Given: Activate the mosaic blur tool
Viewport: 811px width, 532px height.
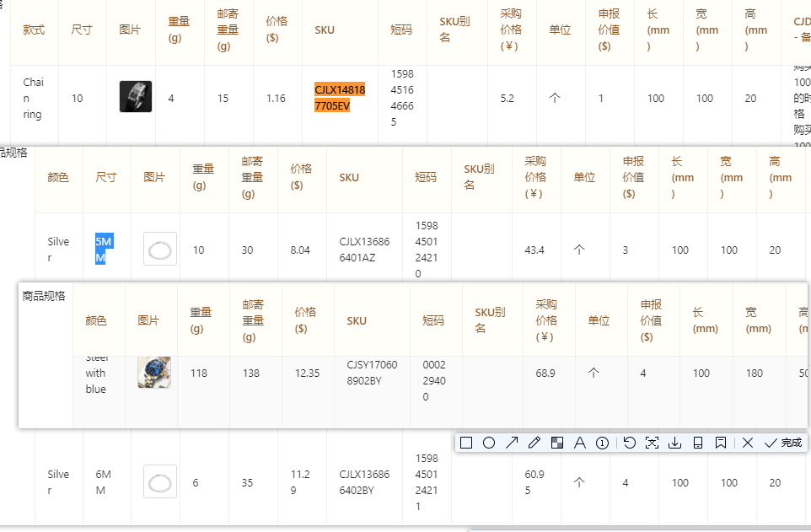Looking at the screenshot, I should click(x=556, y=443).
